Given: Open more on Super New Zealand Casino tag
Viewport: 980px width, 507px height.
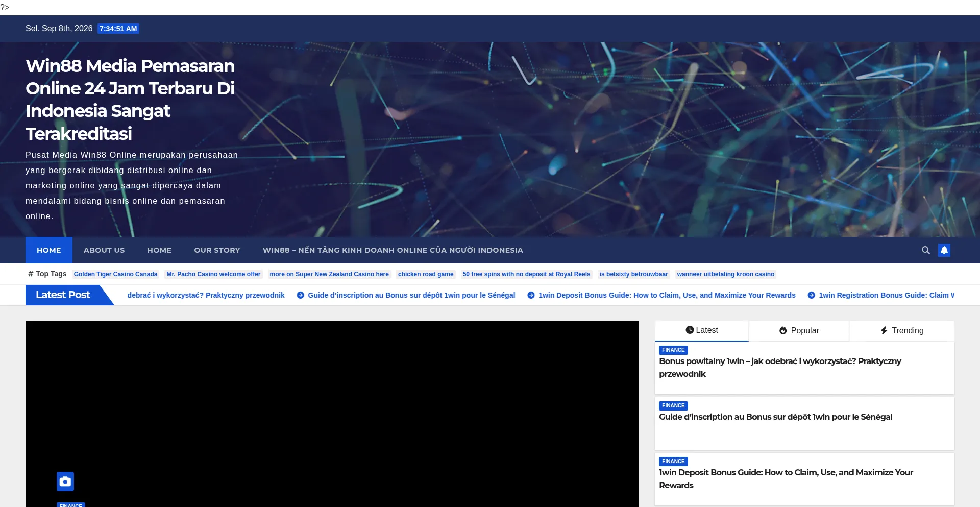Looking at the screenshot, I should click(x=329, y=274).
